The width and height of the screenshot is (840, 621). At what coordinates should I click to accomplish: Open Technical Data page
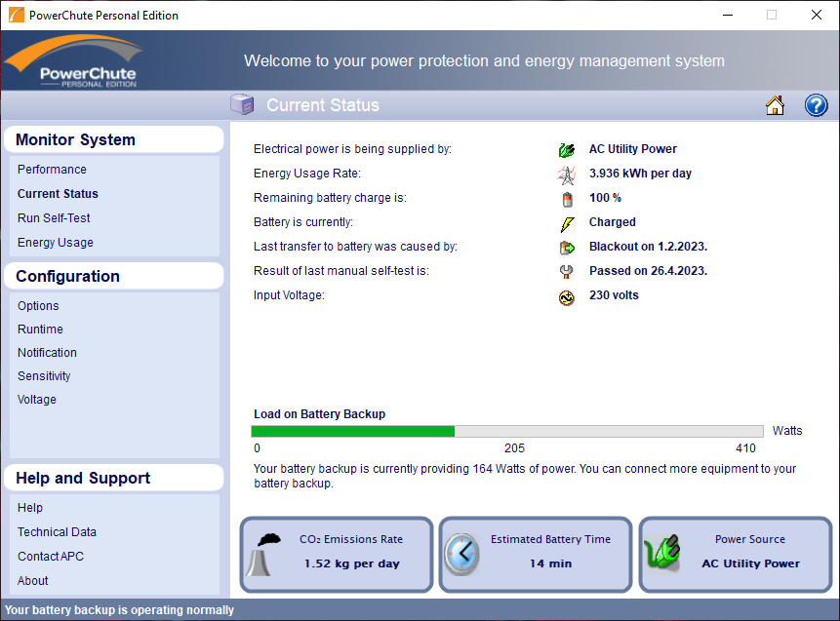pyautogui.click(x=57, y=532)
